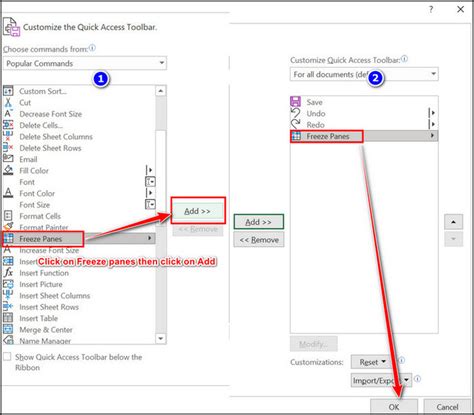Click the green-outlined Add >> button
The height and width of the screenshot is (415, 474).
point(259,222)
